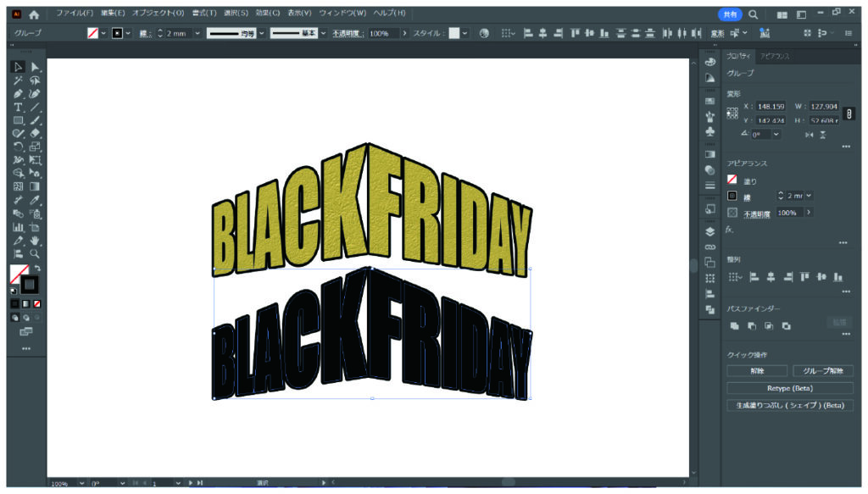Open the control bar stroke color dropdown
This screenshot has height=494, width=868.
129,33
